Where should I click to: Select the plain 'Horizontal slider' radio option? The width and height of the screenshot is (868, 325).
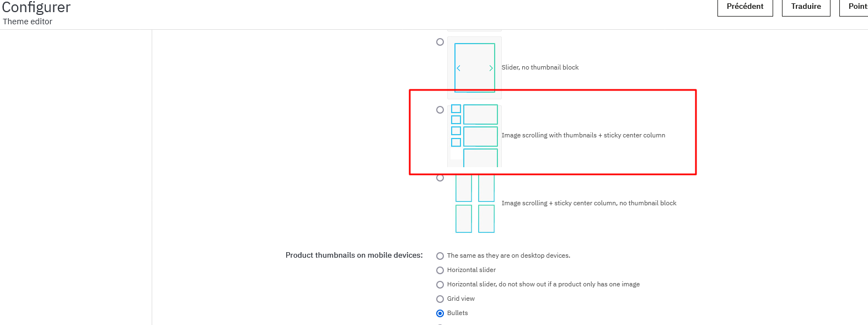point(440,270)
